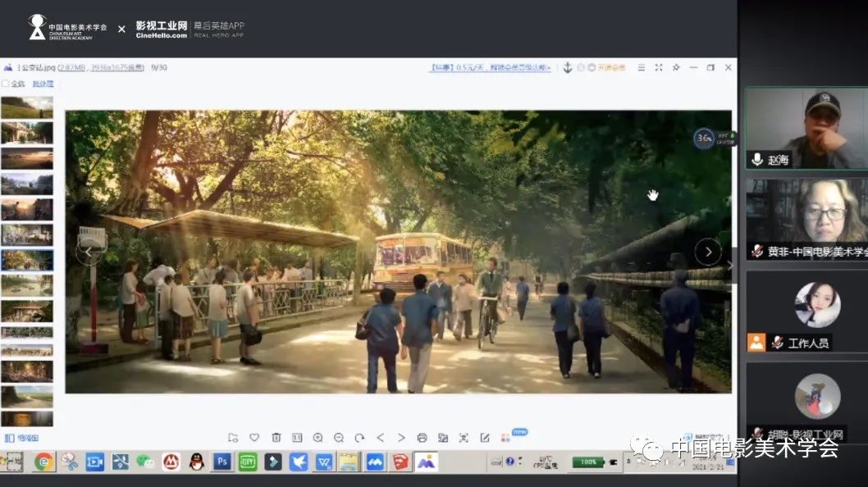Image resolution: width=868 pixels, height=487 pixels.
Task: Click the batch operation link beside select all
Action: 43,84
